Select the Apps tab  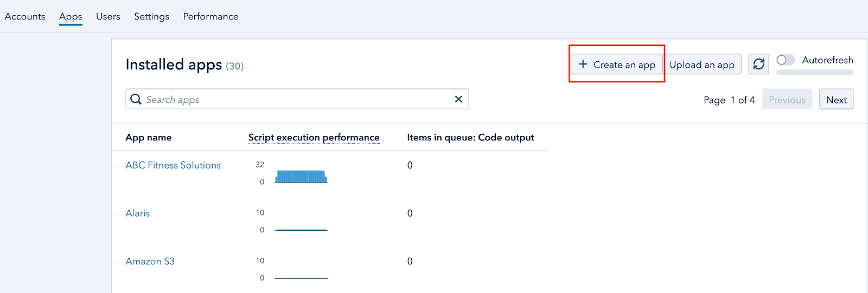coord(71,17)
